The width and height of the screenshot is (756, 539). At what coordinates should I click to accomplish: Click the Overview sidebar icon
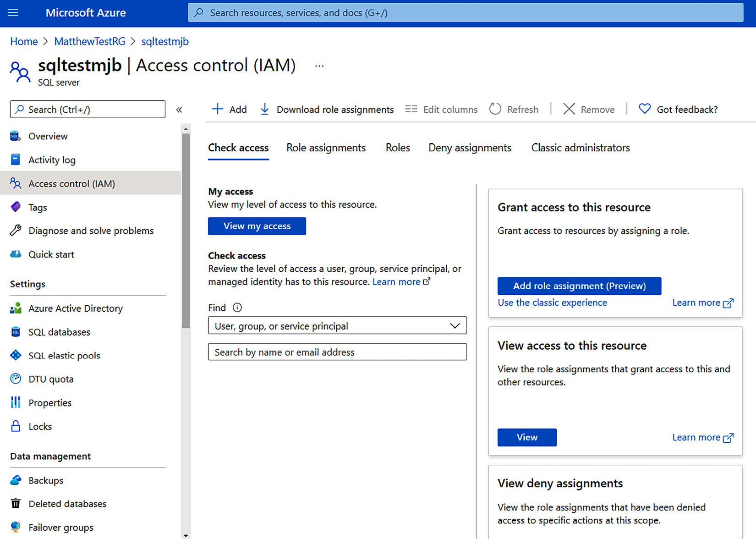pyautogui.click(x=15, y=136)
